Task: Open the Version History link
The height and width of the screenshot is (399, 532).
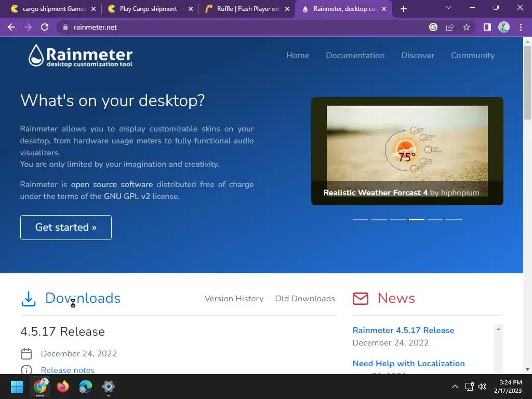Action: (234, 299)
